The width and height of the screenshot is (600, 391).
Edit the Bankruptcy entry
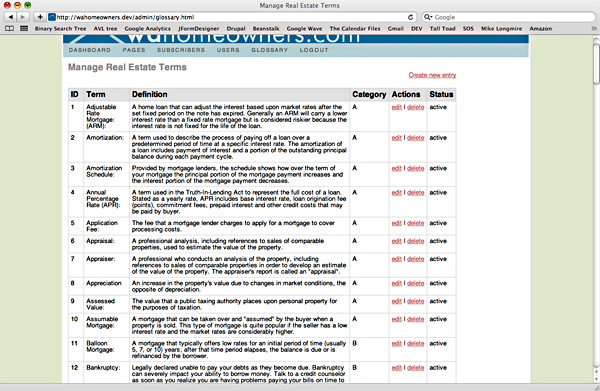396,368
